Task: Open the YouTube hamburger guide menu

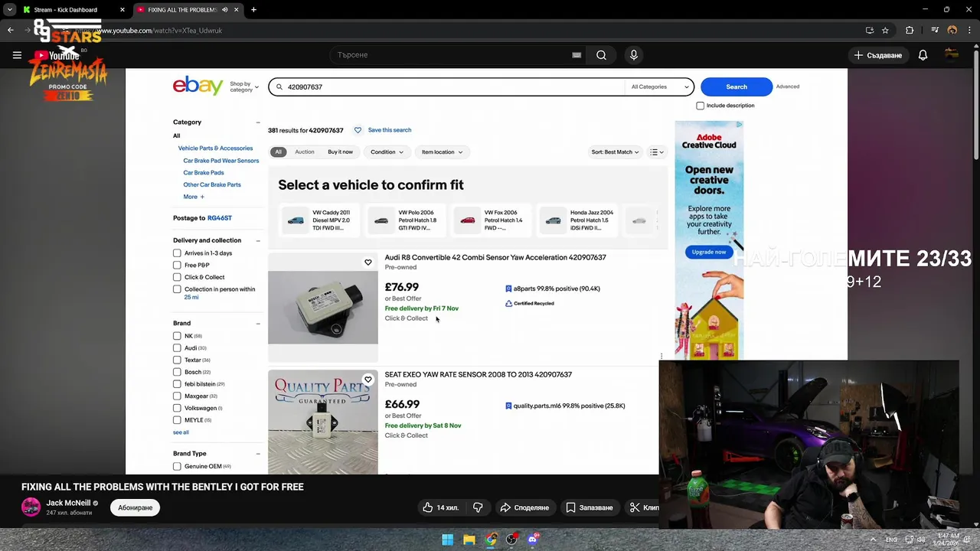Action: 17,55
